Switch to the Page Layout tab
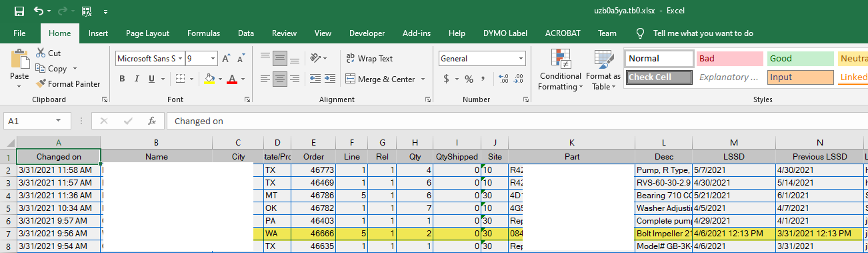 tap(147, 33)
